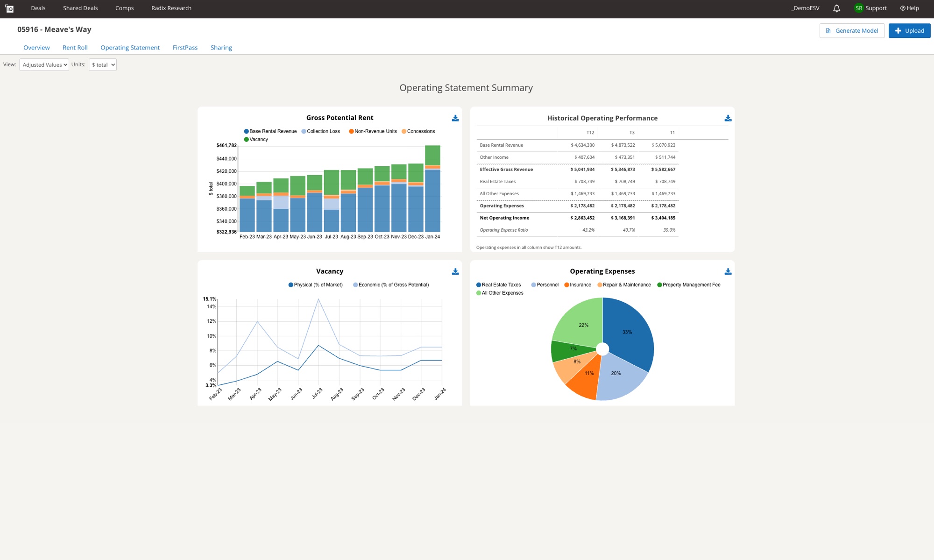Click the 33% blue pie slice
The height and width of the screenshot is (560, 934).
[x=628, y=332]
